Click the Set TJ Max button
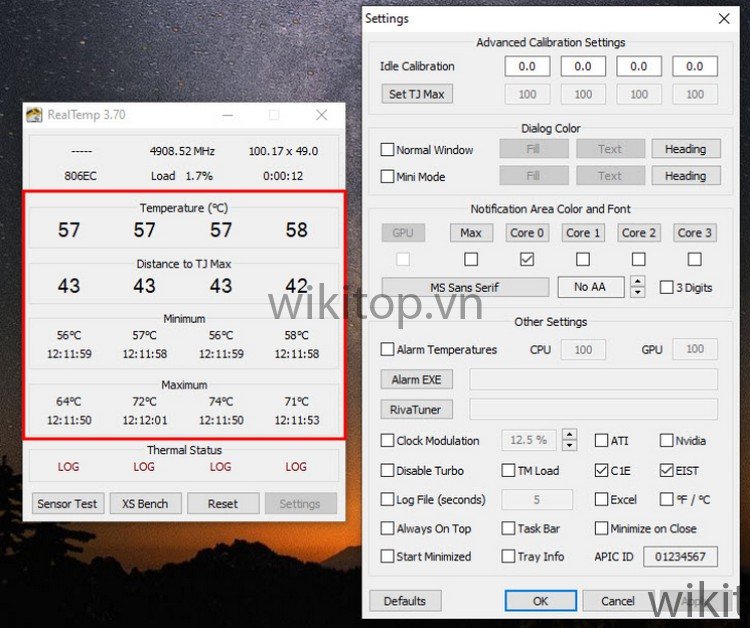The height and width of the screenshot is (628, 750). coord(416,94)
